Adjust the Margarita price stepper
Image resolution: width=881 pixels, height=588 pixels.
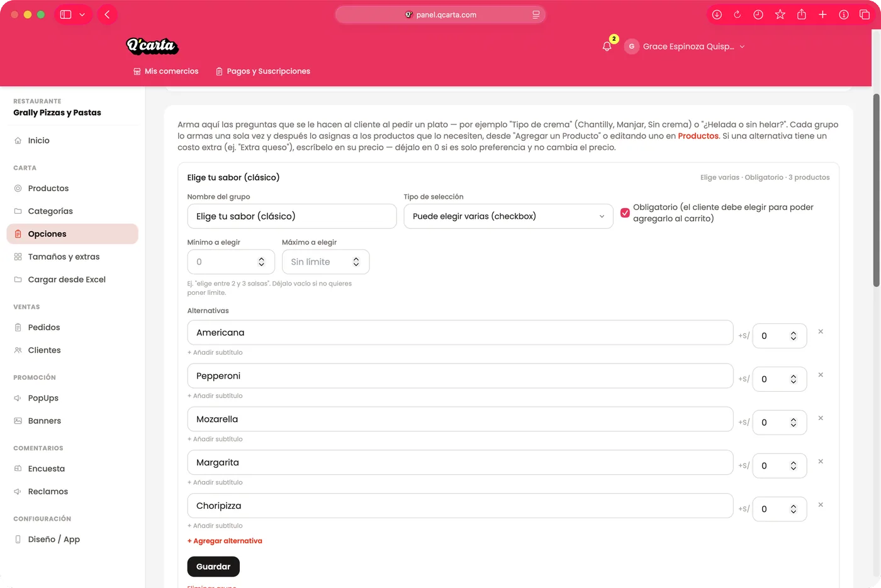coord(794,466)
